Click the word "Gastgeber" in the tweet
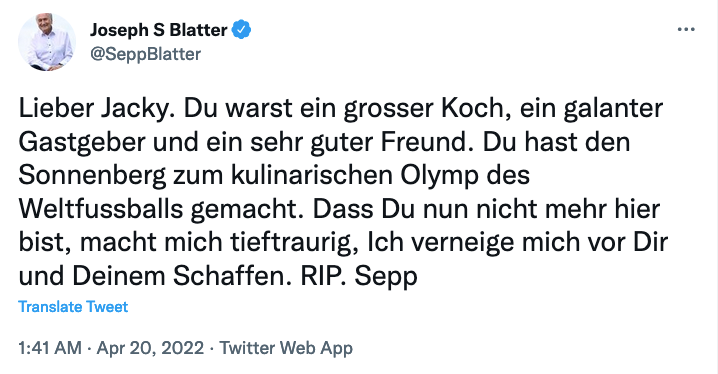 pos(82,143)
